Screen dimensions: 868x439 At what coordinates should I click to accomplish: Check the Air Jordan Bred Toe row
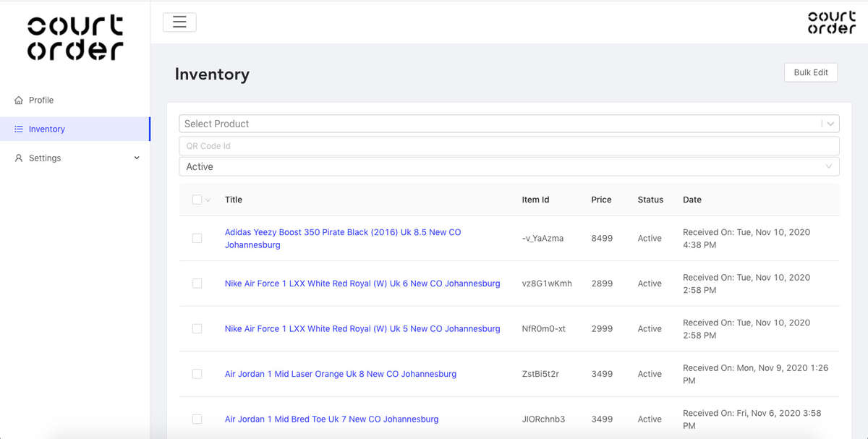pos(197,419)
